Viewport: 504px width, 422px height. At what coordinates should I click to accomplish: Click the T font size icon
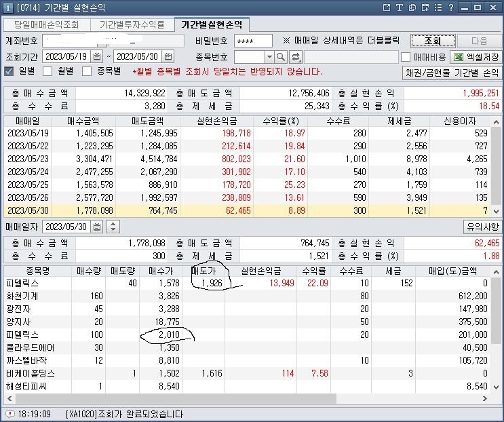tap(400, 7)
